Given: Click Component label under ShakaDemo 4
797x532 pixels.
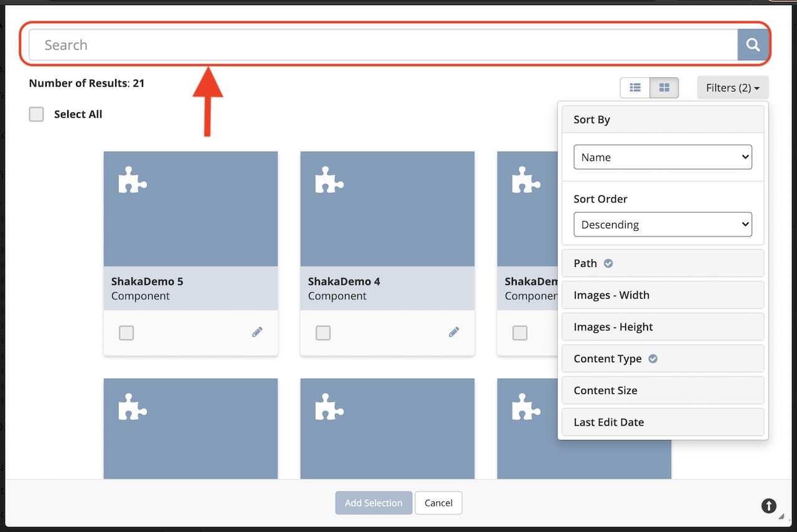Looking at the screenshot, I should click(337, 296).
